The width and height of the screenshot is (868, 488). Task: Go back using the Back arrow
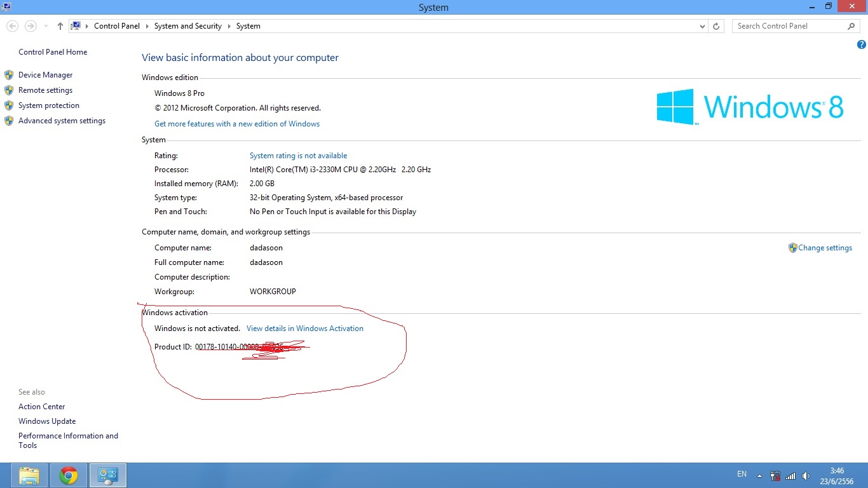pyautogui.click(x=13, y=26)
